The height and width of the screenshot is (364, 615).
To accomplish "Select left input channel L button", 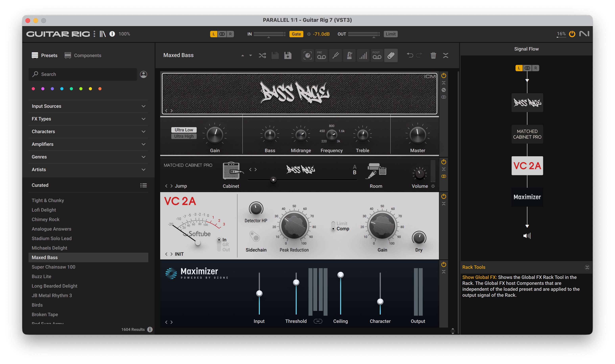I will point(214,34).
